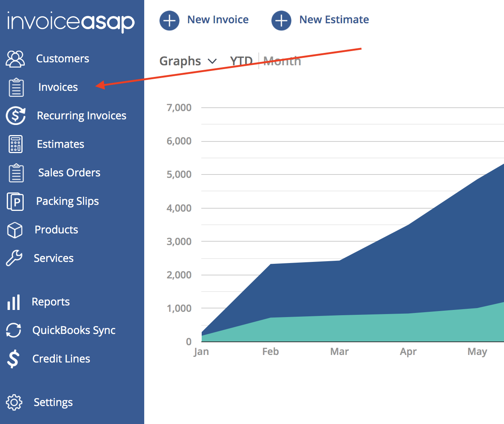The width and height of the screenshot is (504, 424).
Task: Open Settings from the sidebar
Action: (x=53, y=403)
